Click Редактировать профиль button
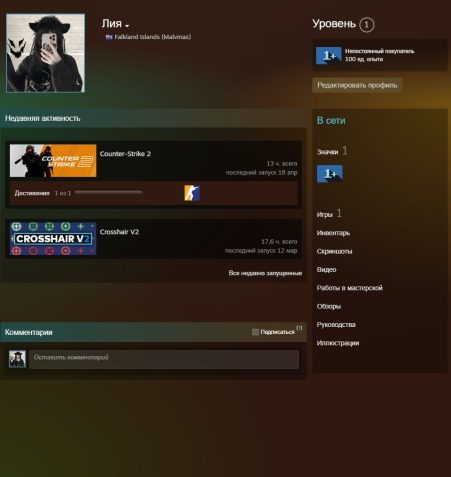The image size is (451, 477). 357,85
